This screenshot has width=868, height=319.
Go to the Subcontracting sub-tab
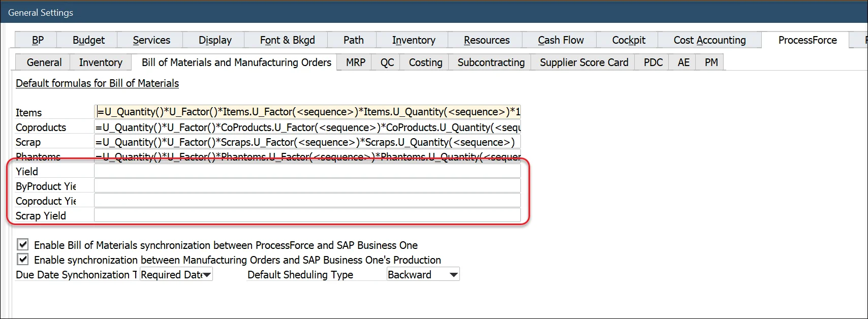pyautogui.click(x=490, y=62)
